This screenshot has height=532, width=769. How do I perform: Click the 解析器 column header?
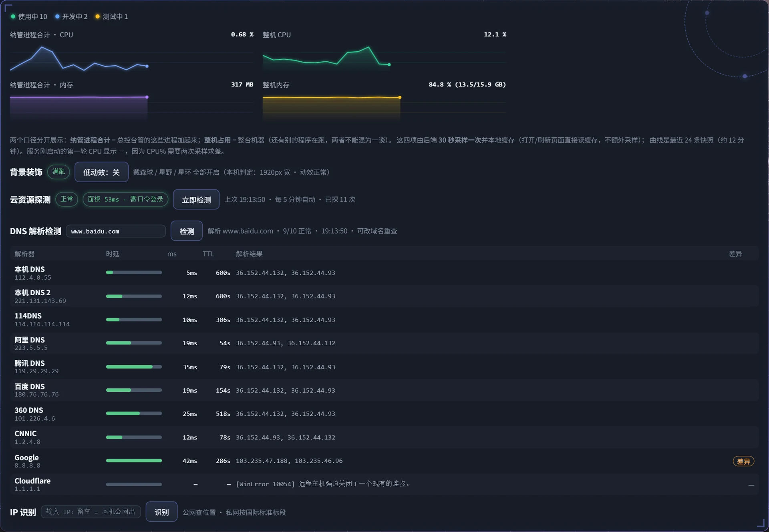click(x=24, y=254)
